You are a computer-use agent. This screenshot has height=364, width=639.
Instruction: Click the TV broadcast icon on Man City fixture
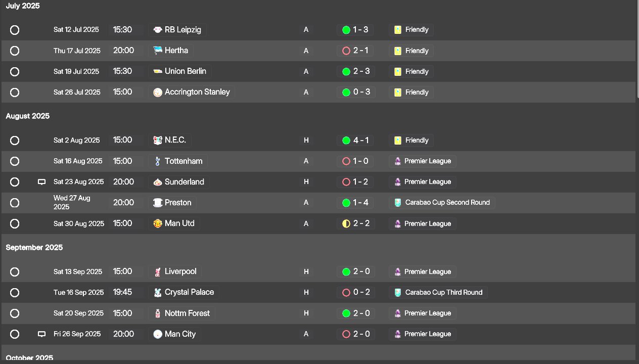tap(42, 334)
